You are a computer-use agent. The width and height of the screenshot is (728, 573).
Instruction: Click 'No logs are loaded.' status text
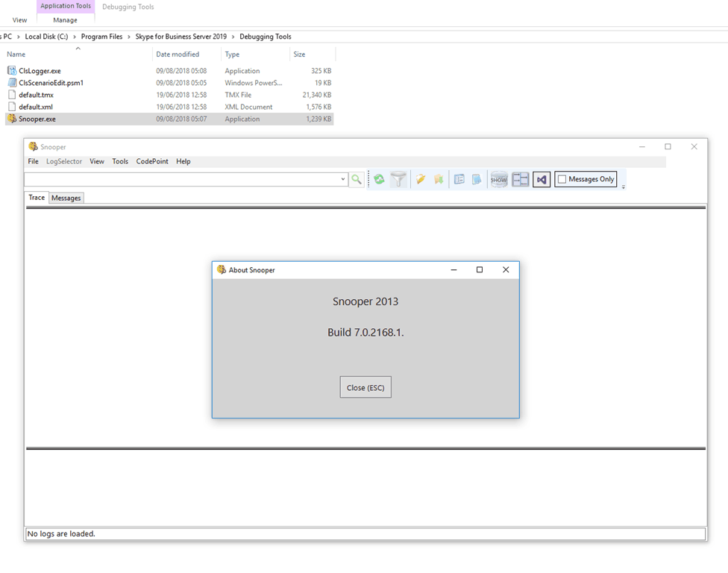61,534
